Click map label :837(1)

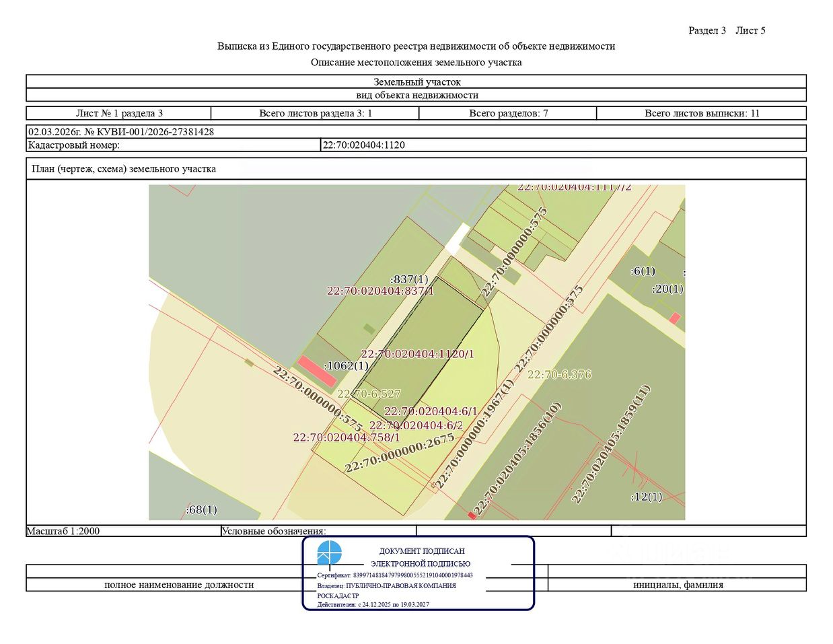coord(409,279)
